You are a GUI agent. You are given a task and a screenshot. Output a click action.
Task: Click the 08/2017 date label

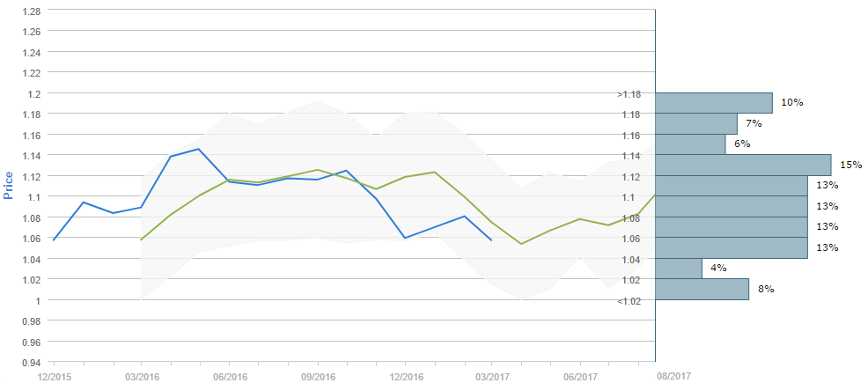point(673,376)
